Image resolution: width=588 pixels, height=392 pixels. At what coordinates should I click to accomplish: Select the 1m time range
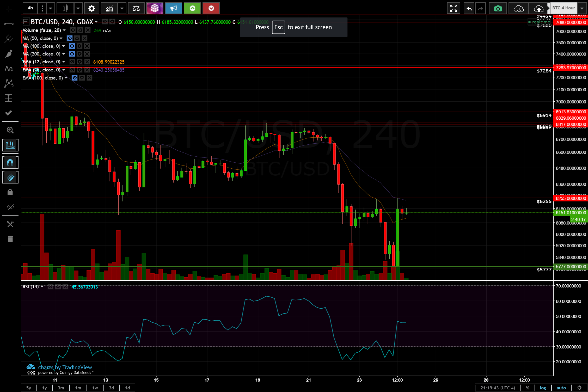(x=78, y=388)
